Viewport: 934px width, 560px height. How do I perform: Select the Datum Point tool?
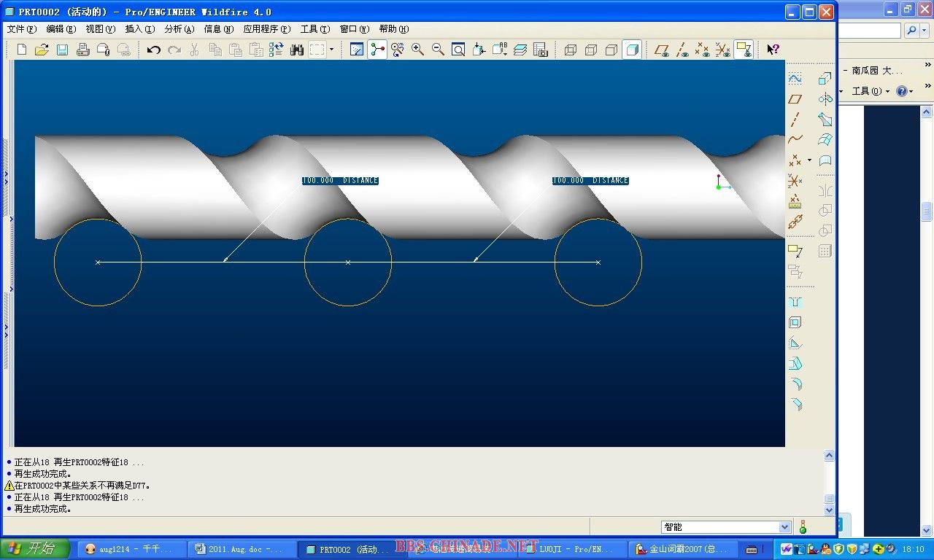tap(795, 160)
